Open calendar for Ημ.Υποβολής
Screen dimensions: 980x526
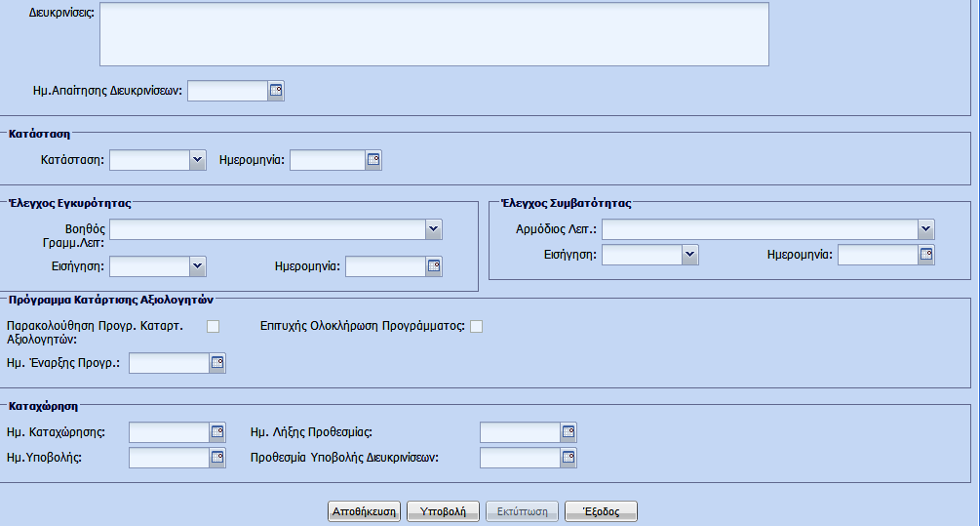click(x=216, y=458)
